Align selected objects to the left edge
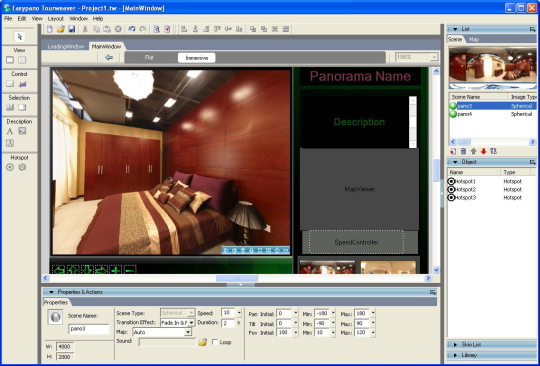540x366 pixels. (x=184, y=29)
